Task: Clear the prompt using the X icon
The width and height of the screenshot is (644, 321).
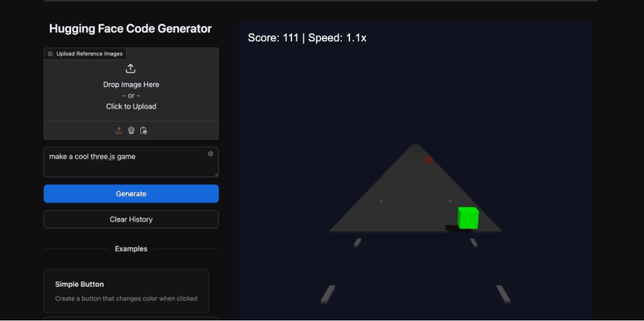Action: click(x=210, y=154)
